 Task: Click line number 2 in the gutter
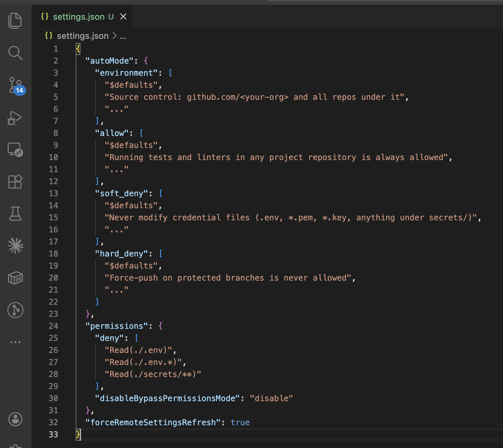tap(56, 61)
